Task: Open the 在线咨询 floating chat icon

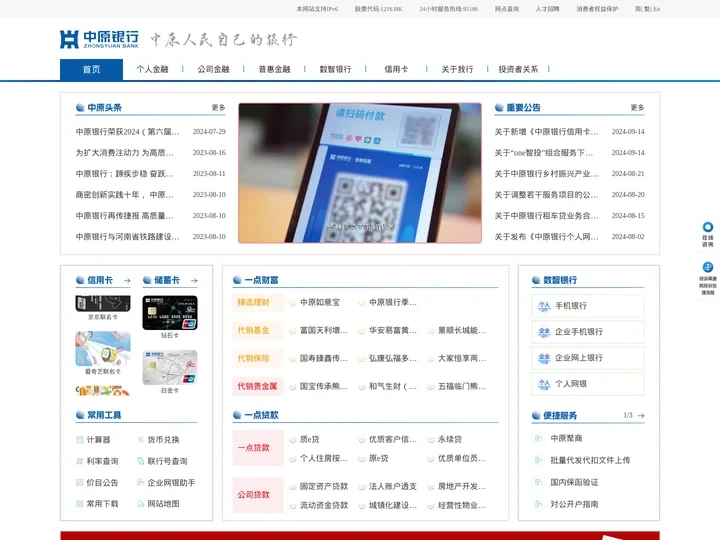Action: coord(708,227)
